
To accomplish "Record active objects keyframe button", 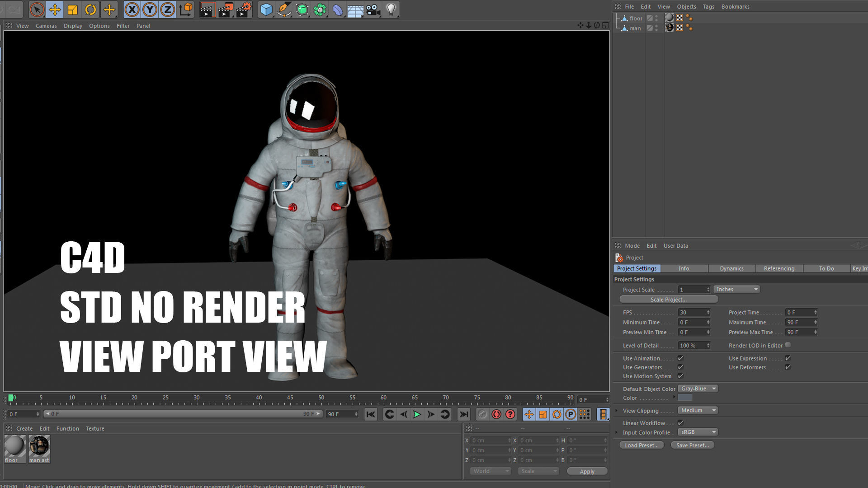I will click(482, 414).
